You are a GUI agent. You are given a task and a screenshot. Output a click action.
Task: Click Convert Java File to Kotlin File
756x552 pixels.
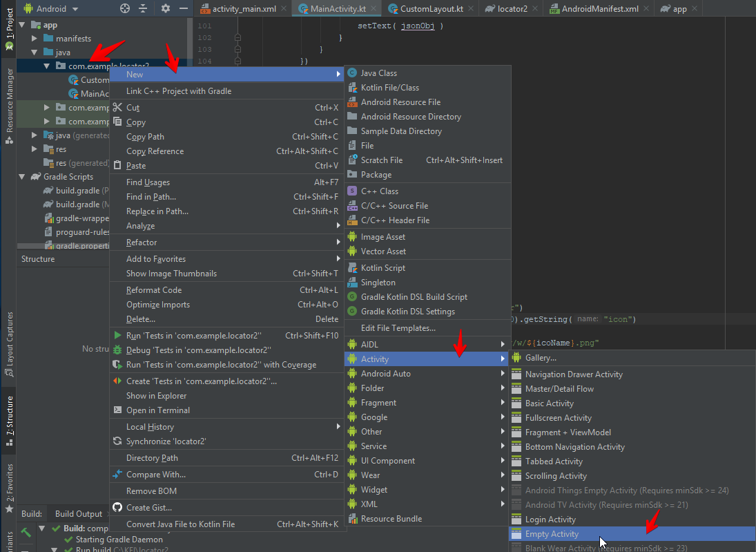180,524
